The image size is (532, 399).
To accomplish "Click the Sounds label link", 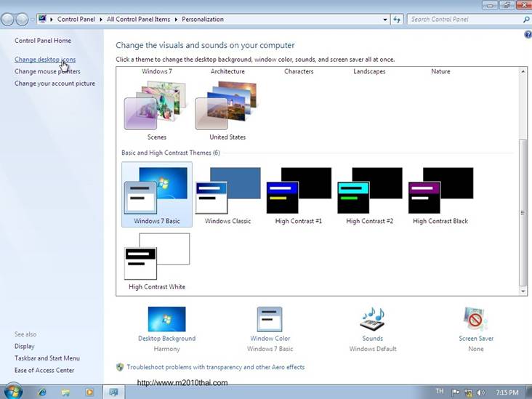I will click(x=372, y=338).
